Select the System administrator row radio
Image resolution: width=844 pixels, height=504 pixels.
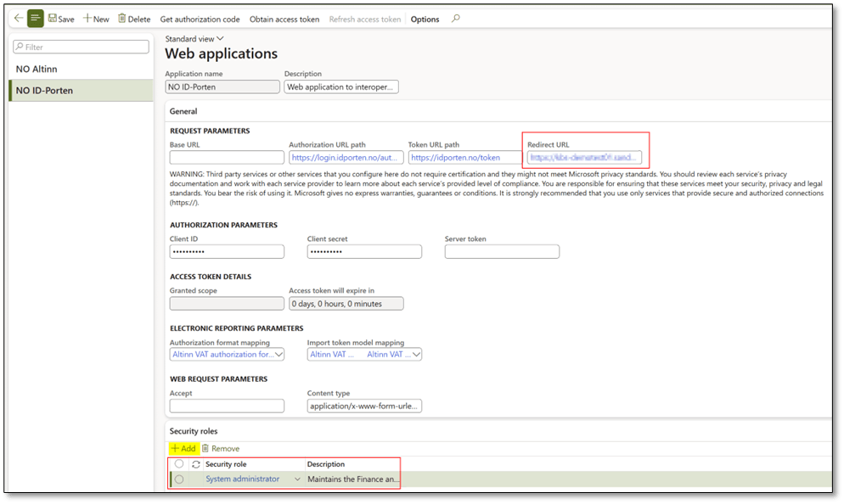click(x=179, y=479)
